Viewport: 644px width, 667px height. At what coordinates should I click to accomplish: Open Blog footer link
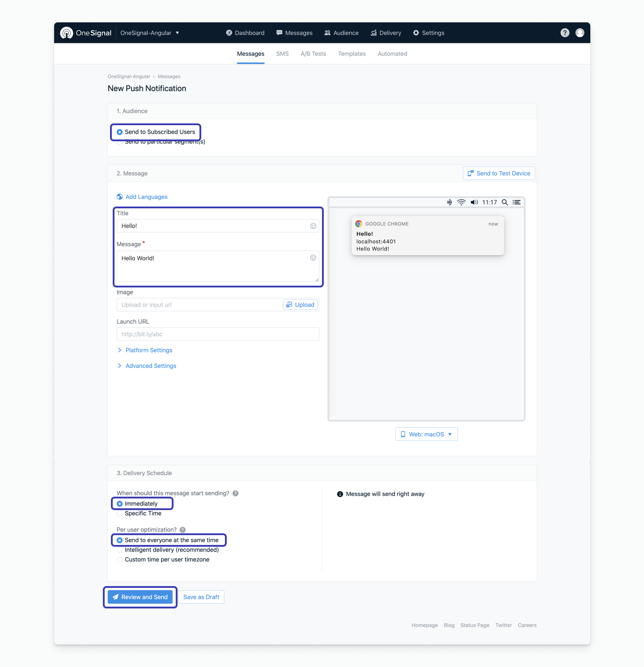(449, 625)
